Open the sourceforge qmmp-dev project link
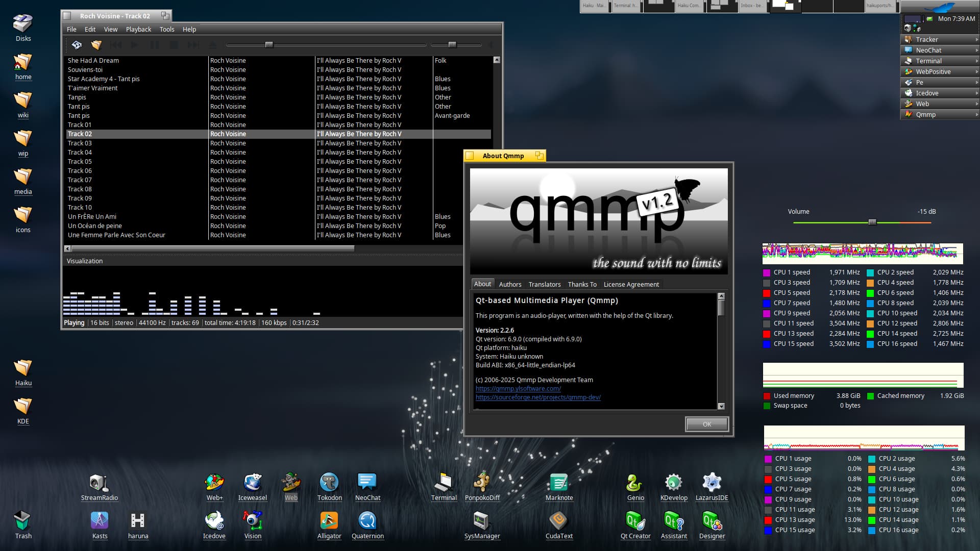The height and width of the screenshot is (551, 980). click(x=538, y=397)
